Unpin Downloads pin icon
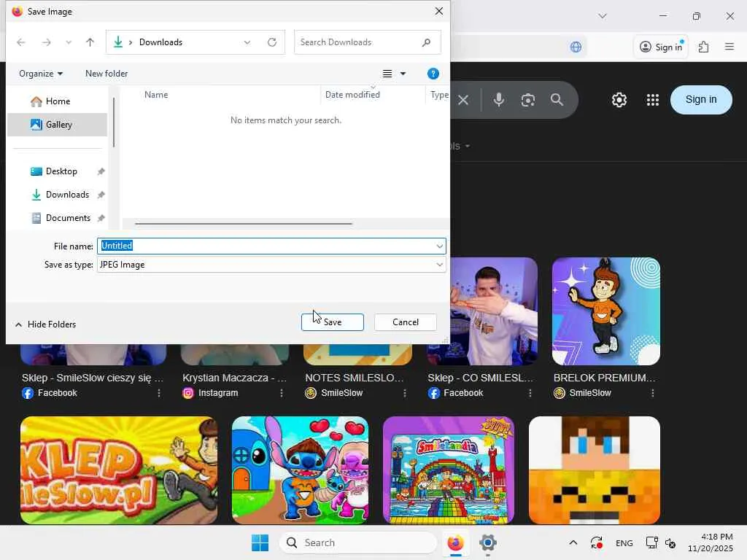747x560 pixels. [x=101, y=195]
